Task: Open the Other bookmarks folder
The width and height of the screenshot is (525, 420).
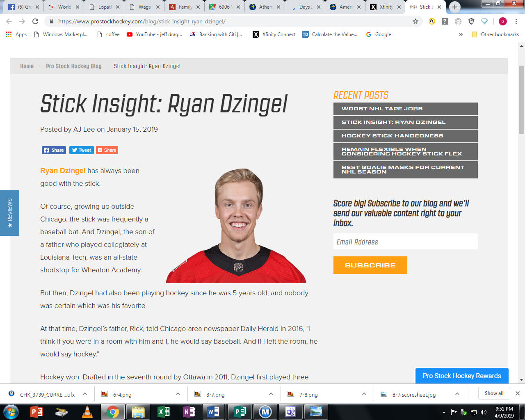Action: pos(495,34)
